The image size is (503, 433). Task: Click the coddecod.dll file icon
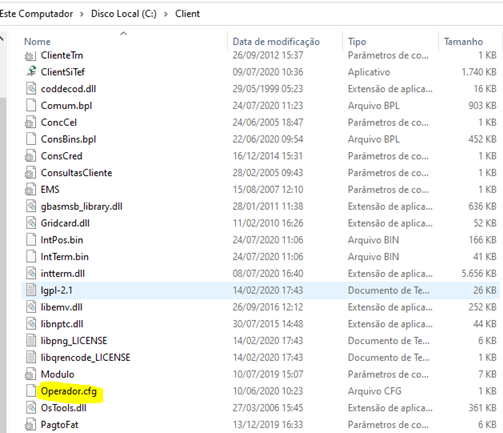click(31, 89)
